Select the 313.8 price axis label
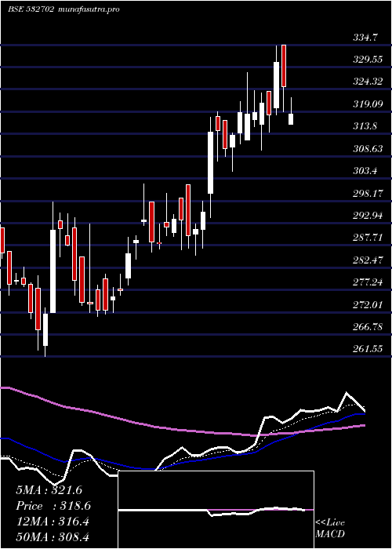The height and width of the screenshot is (549, 392). coord(366,126)
